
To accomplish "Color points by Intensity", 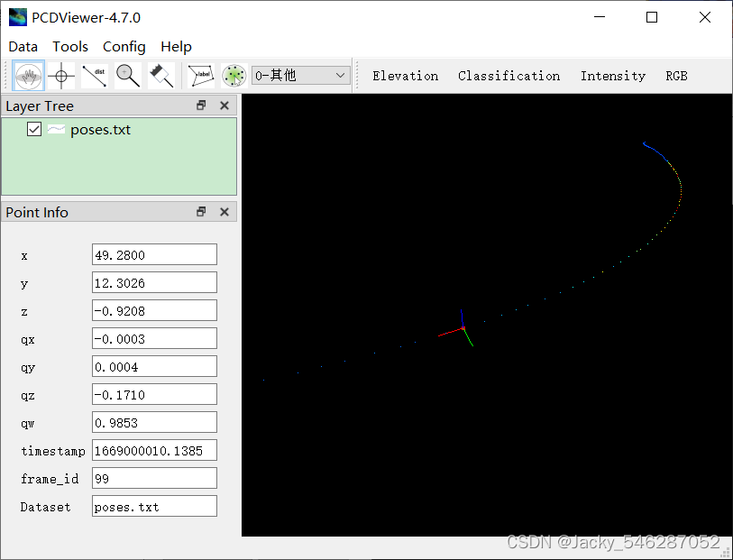I will coord(613,76).
